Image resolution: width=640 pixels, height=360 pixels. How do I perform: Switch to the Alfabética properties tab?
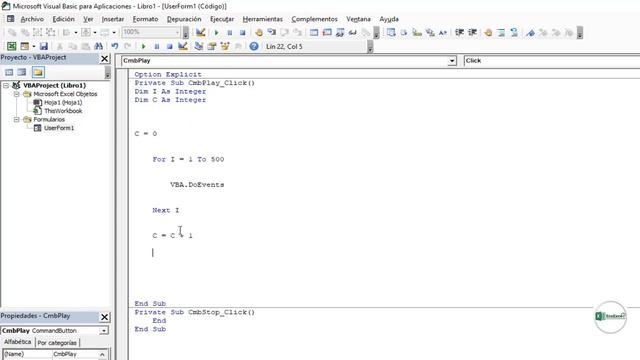coord(17,342)
